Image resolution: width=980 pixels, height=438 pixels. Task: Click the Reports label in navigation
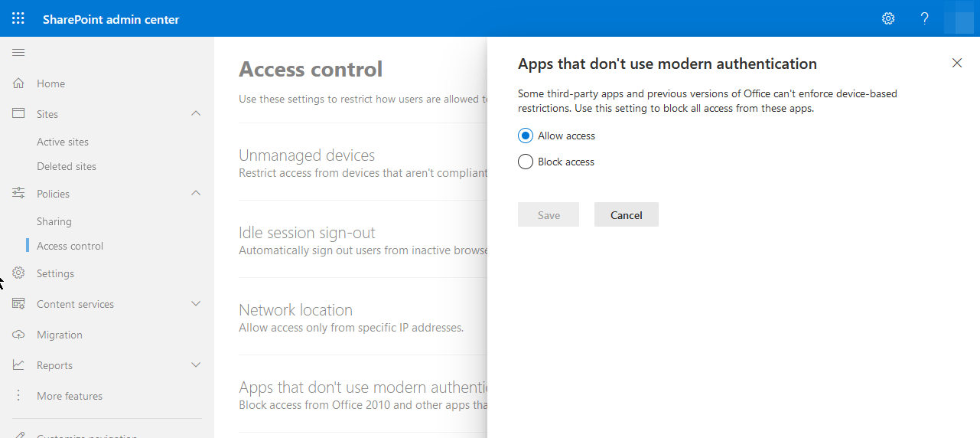pyautogui.click(x=54, y=365)
